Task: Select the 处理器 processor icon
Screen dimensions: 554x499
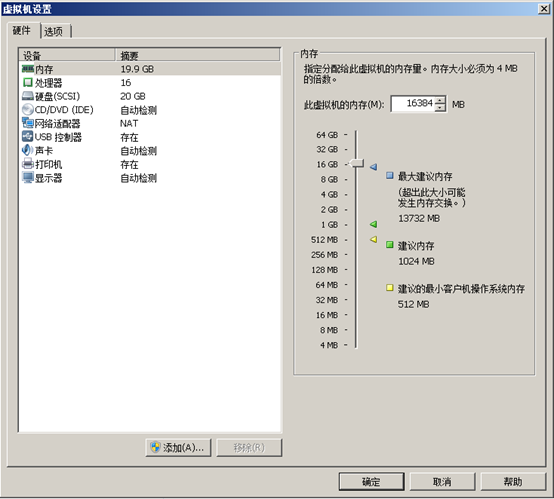Action: pos(28,82)
